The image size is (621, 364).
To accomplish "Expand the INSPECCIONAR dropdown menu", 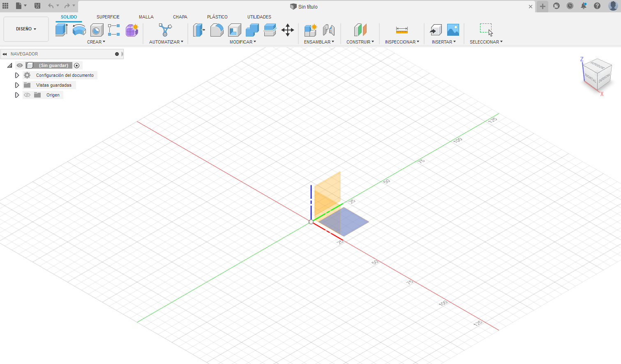I will click(402, 42).
